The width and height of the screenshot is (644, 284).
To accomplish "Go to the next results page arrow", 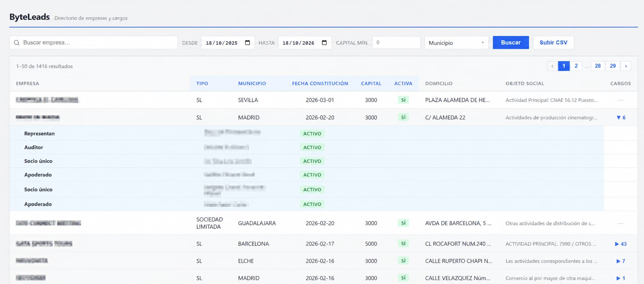I will point(626,66).
